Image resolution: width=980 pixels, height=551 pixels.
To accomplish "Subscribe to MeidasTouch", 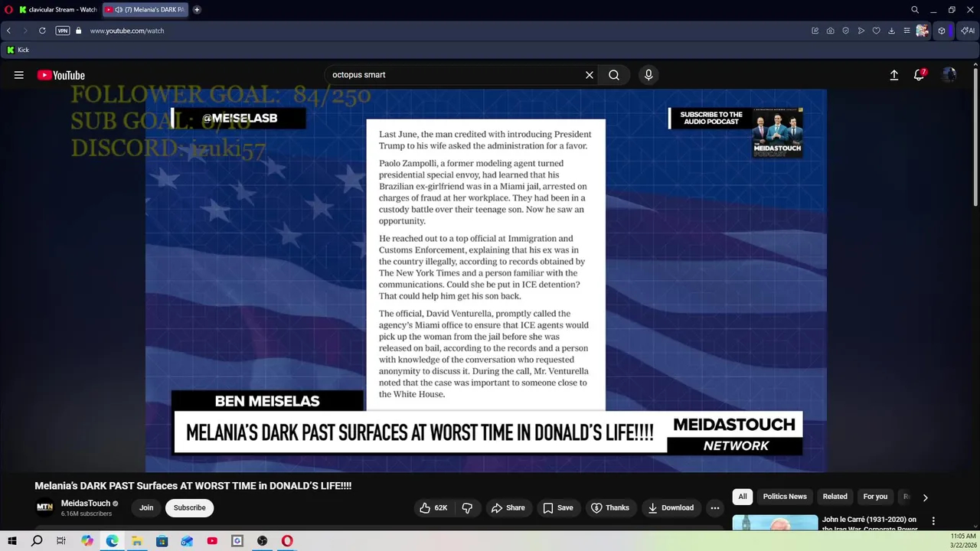I will click(189, 507).
